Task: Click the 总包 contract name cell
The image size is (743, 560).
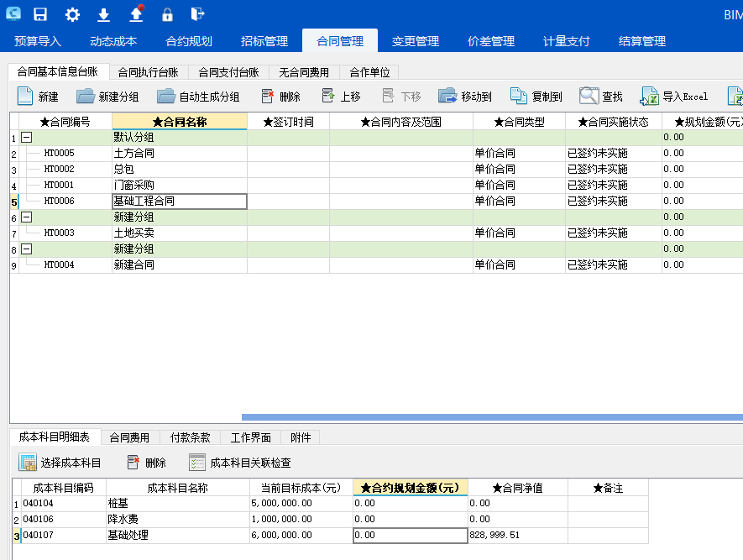Action: point(180,169)
